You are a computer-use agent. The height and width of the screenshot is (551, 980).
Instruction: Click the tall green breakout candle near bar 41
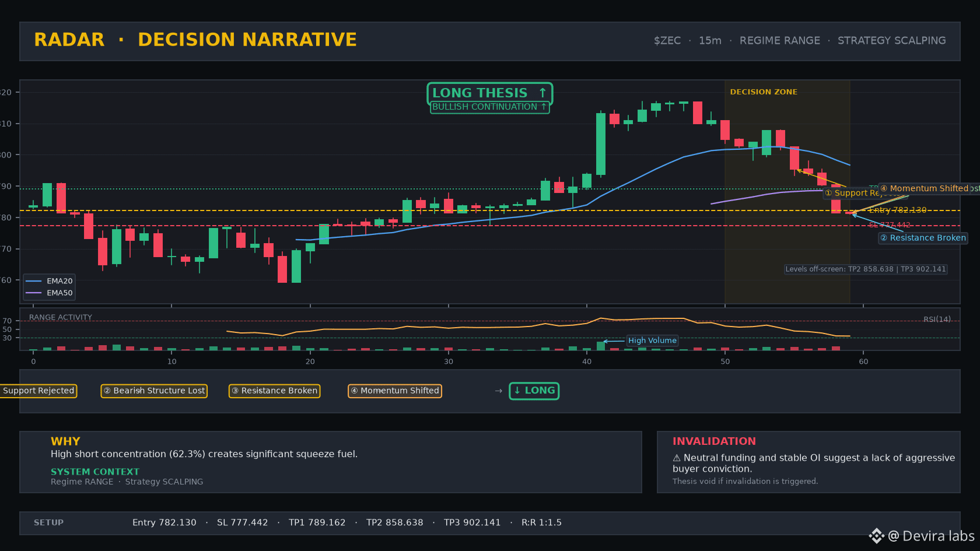[x=601, y=143]
